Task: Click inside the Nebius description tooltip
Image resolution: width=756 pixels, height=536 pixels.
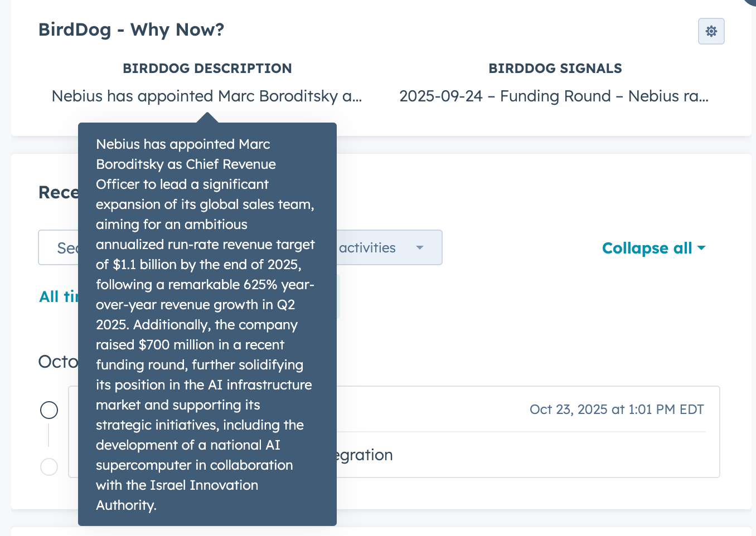Action: (x=206, y=323)
